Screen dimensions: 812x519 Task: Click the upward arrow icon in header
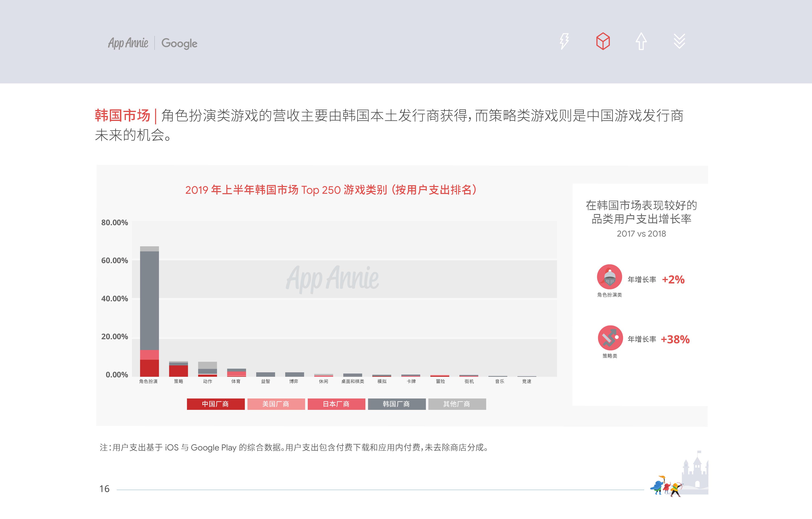pos(641,41)
